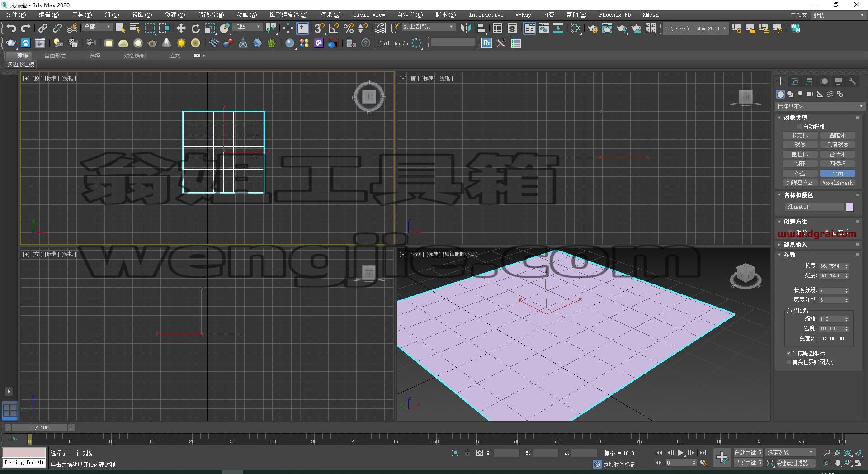Open the Modify panel tab icon
The height and width of the screenshot is (474, 868).
(x=795, y=81)
